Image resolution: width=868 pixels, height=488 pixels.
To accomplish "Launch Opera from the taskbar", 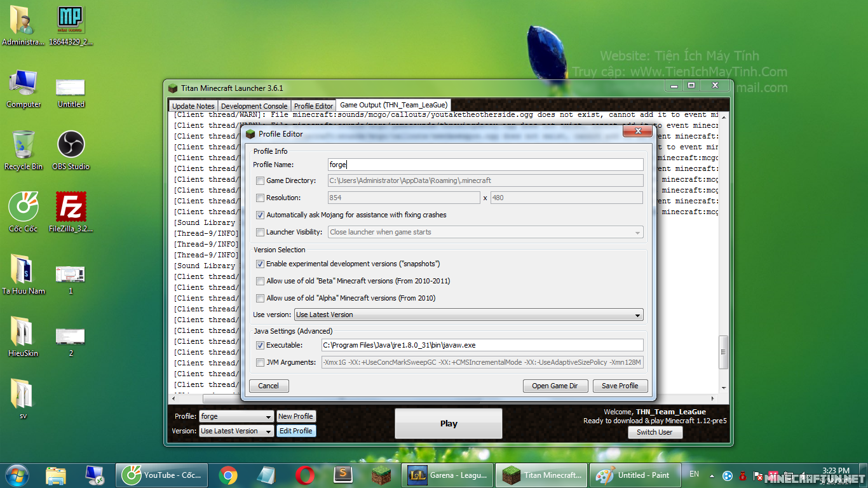I will (x=305, y=475).
